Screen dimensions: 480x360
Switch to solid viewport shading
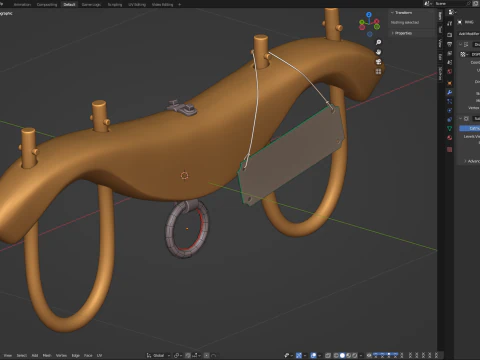pyautogui.click(x=342, y=355)
